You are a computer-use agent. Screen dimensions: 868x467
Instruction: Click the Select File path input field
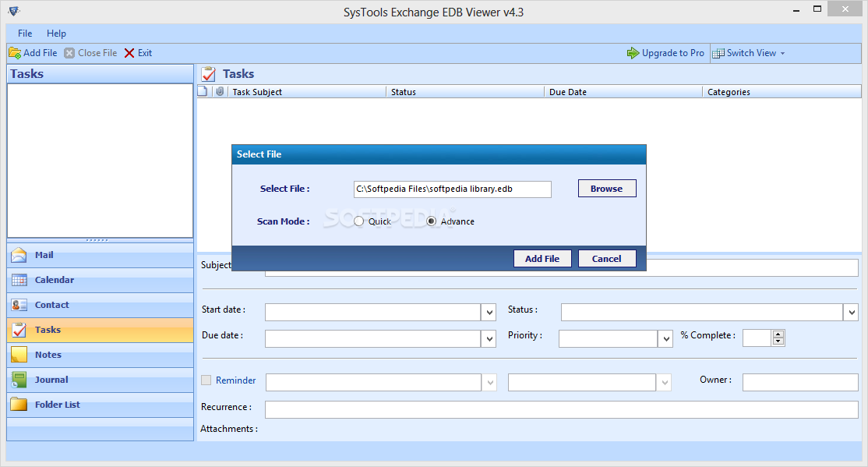coord(452,189)
